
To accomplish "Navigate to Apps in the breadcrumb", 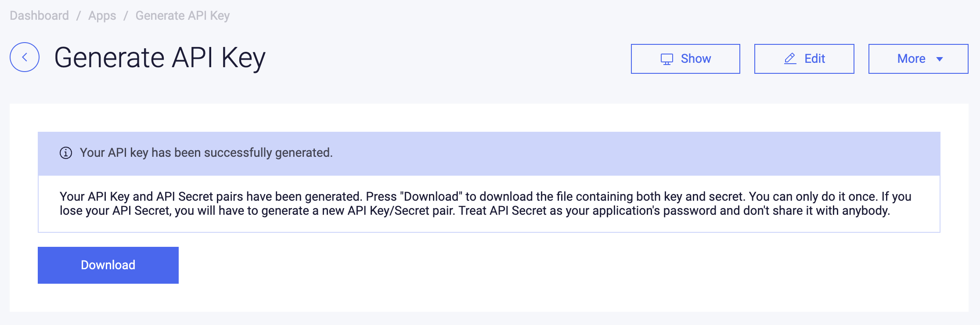I will pyautogui.click(x=102, y=16).
